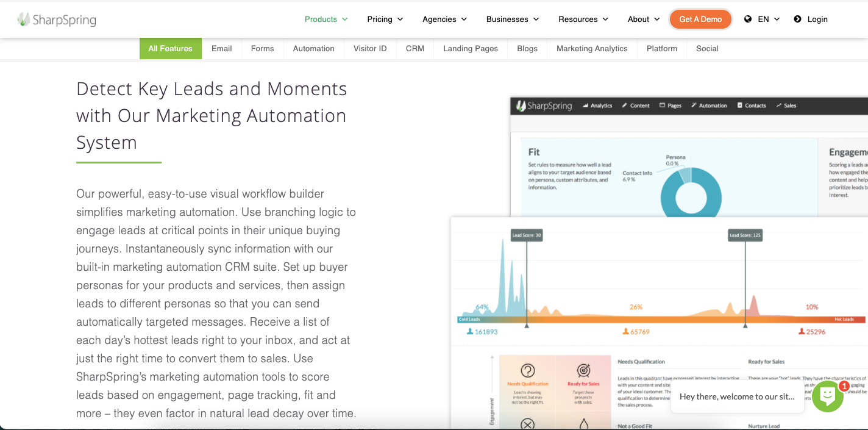Click the Content item in dashboard screenshot
Screen dimensions: 868x430
pos(636,106)
